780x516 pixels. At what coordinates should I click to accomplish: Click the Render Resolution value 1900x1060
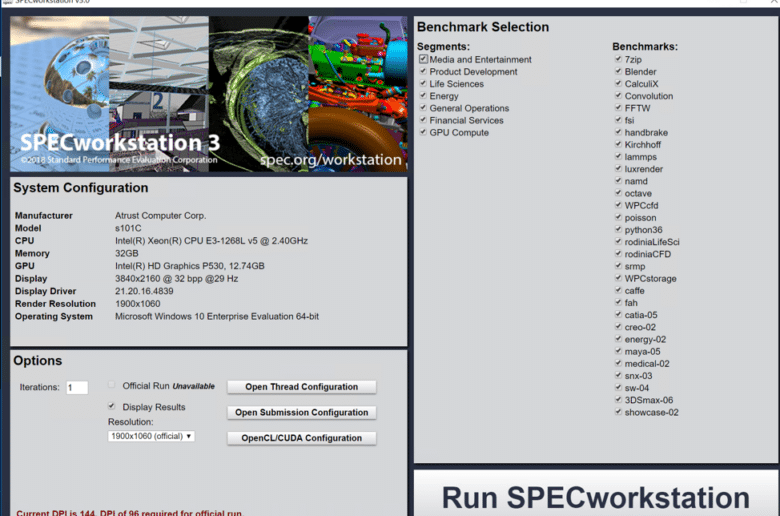[x=138, y=304]
